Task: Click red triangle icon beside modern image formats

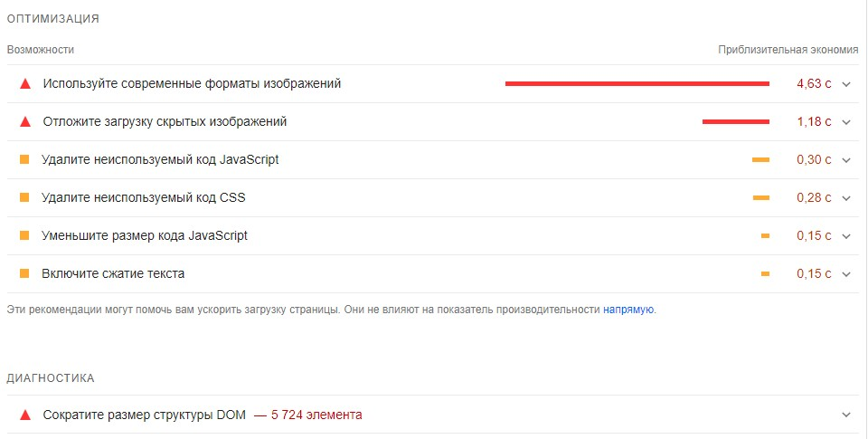Action: click(x=24, y=84)
